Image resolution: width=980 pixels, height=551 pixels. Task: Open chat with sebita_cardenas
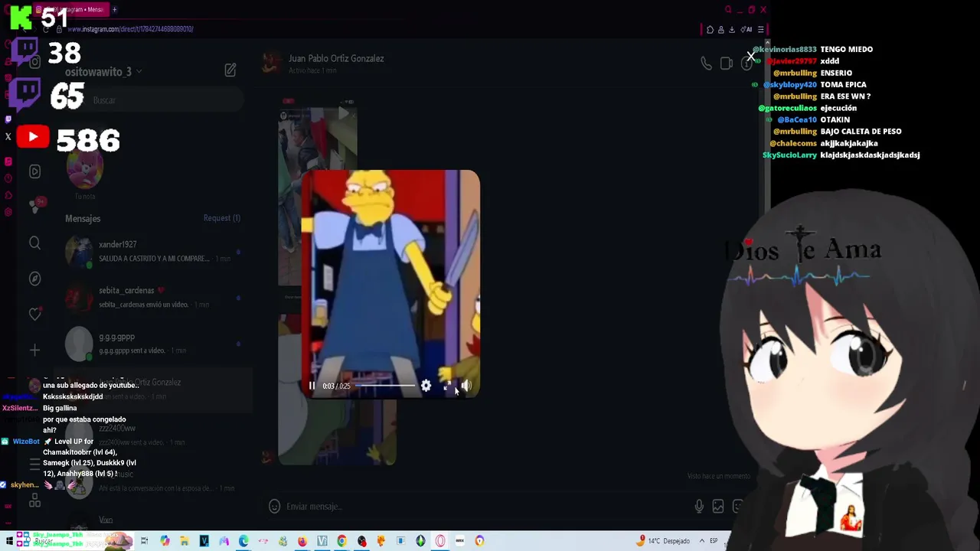click(153, 297)
